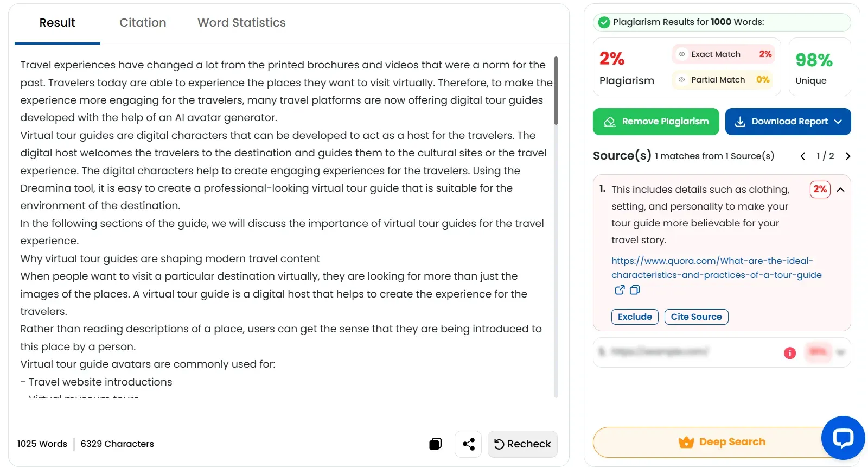868x467 pixels.
Task: Switch to the Citation tab
Action: tap(143, 23)
